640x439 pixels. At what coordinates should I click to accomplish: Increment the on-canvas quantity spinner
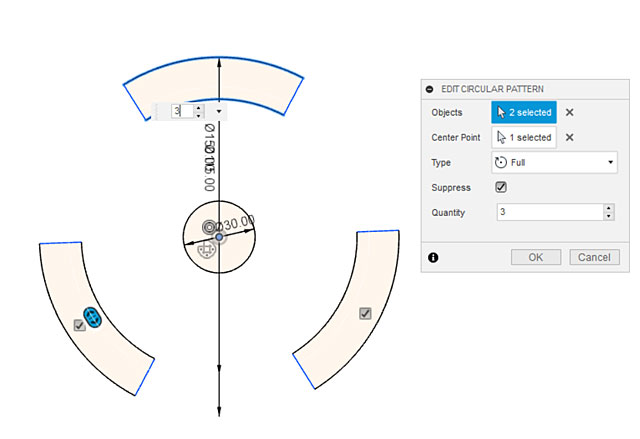click(x=199, y=108)
